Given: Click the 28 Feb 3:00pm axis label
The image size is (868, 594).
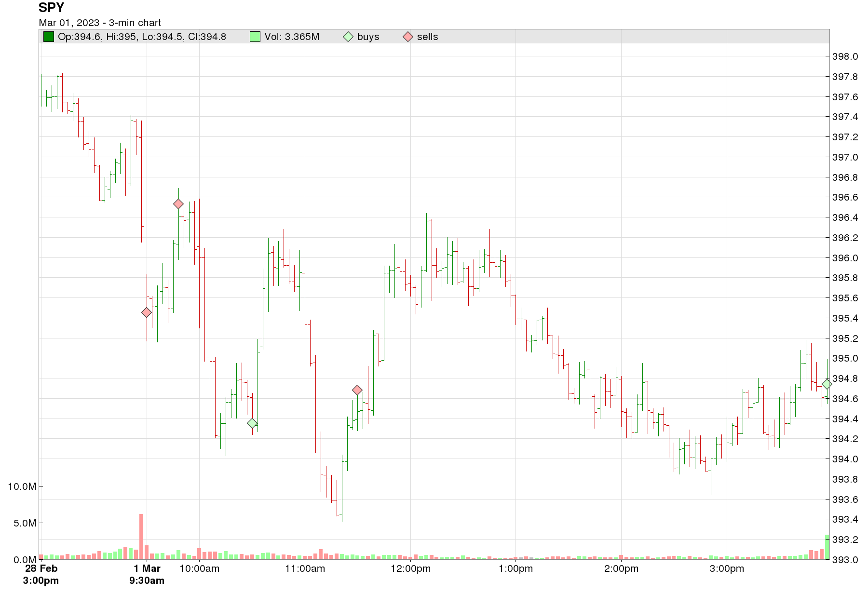Looking at the screenshot, I should tap(41, 574).
